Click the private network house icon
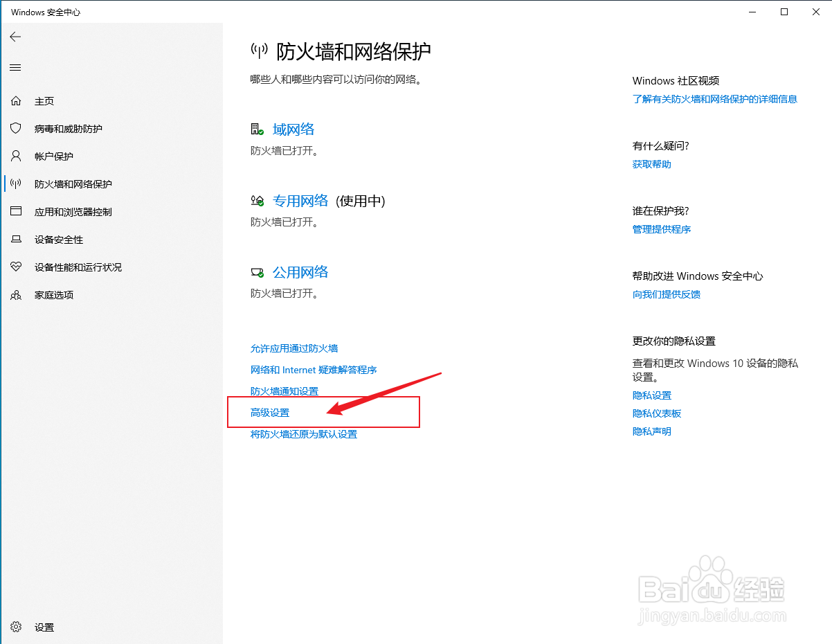Screen dimensions: 832x644 coord(257,201)
